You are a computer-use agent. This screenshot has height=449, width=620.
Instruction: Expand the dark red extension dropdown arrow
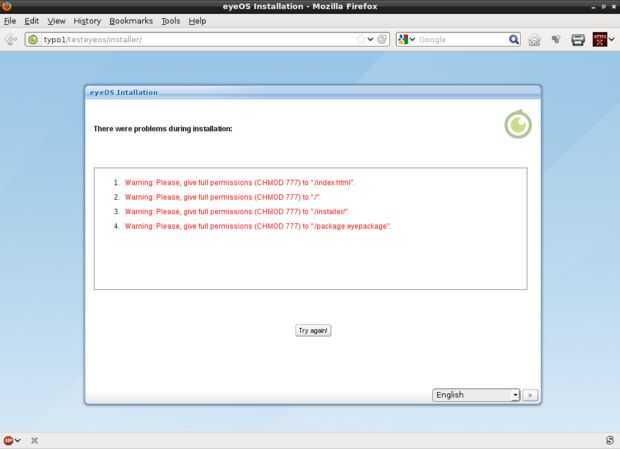[x=612, y=39]
